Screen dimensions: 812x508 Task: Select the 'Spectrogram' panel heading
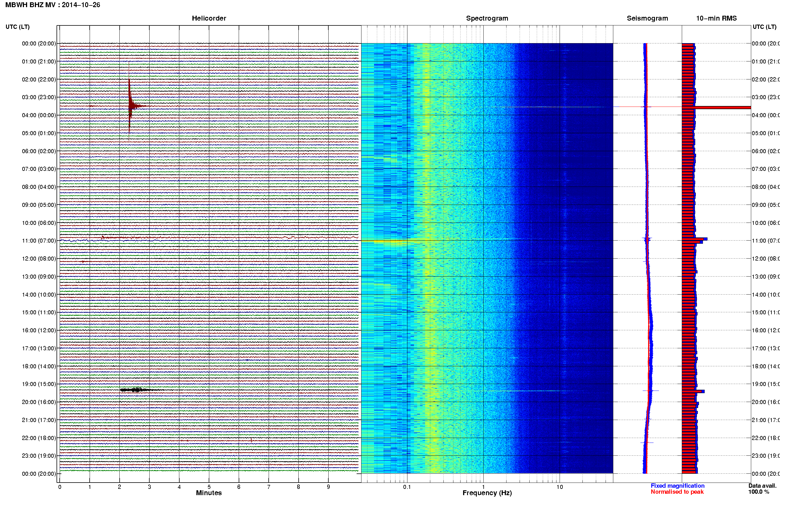487,19
